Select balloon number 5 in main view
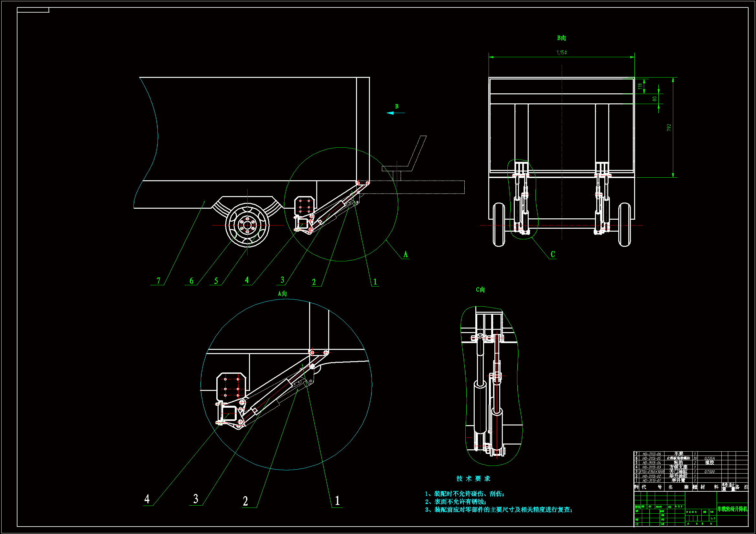This screenshot has width=756, height=534. 216,281
